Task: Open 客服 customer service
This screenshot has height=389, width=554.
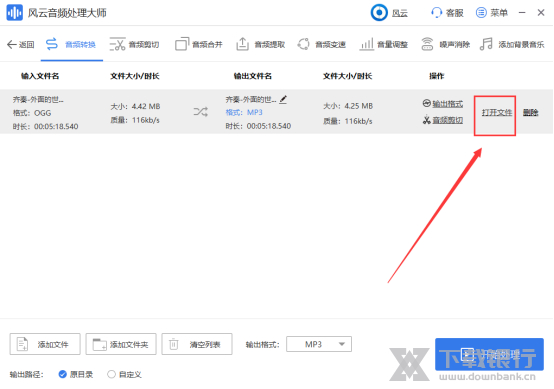Action: coord(447,13)
